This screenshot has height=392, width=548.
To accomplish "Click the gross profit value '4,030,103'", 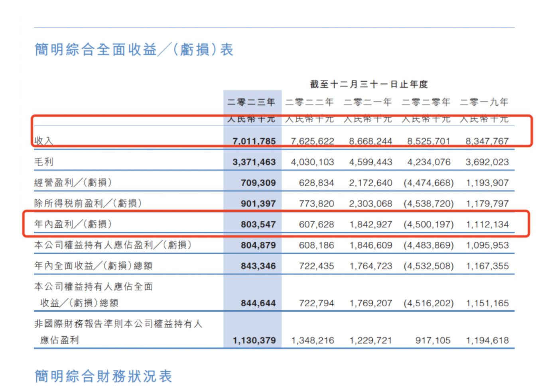I will pos(312,162).
